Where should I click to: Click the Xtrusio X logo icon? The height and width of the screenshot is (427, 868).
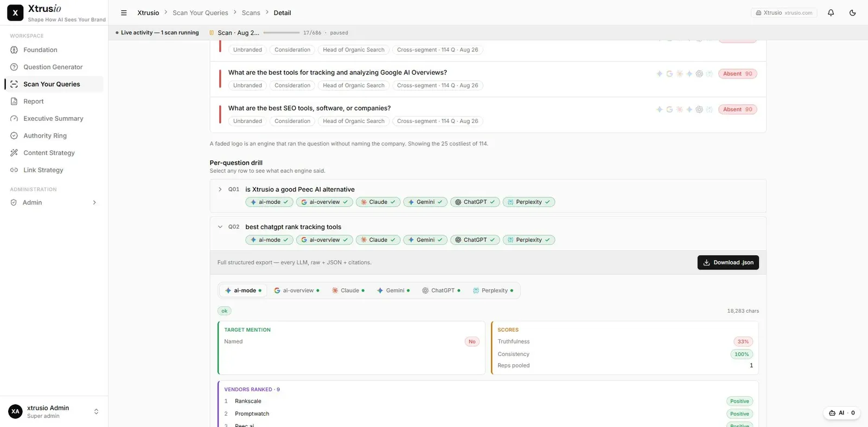tap(15, 13)
